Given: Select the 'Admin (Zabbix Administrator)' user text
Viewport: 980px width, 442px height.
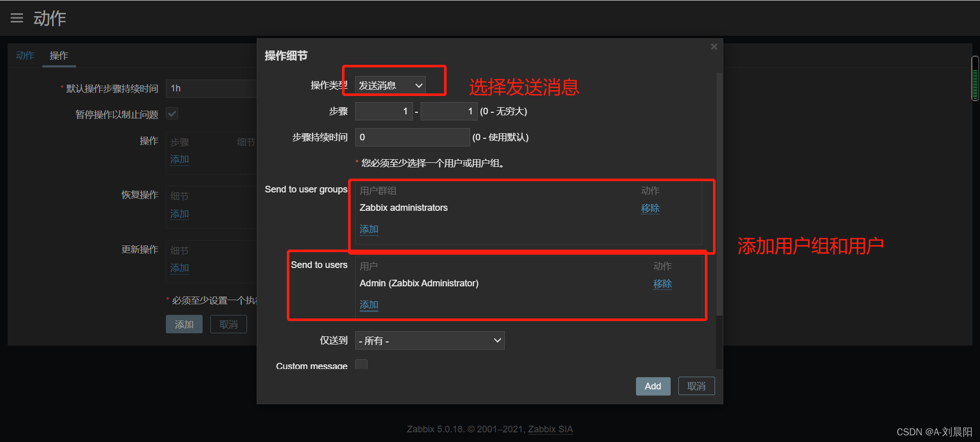Looking at the screenshot, I should [x=419, y=283].
